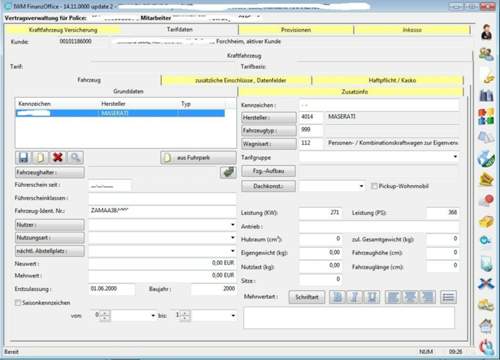Toggle bold text formatting

[337, 297]
